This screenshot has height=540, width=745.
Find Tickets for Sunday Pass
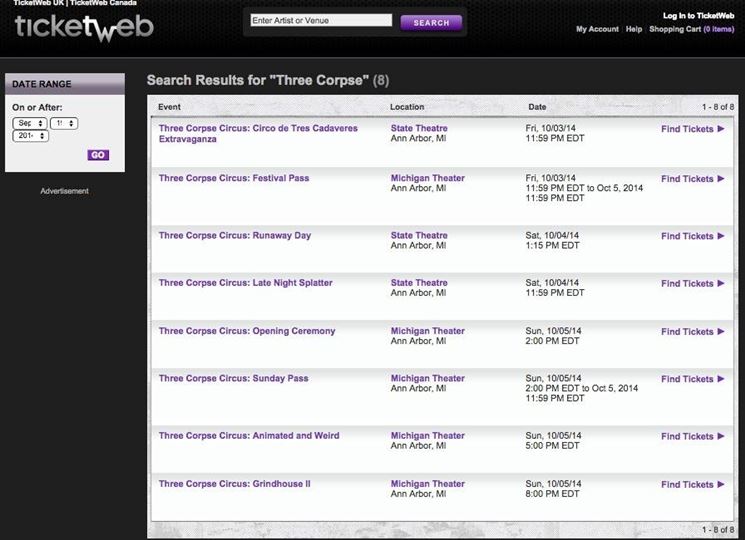[x=692, y=379]
